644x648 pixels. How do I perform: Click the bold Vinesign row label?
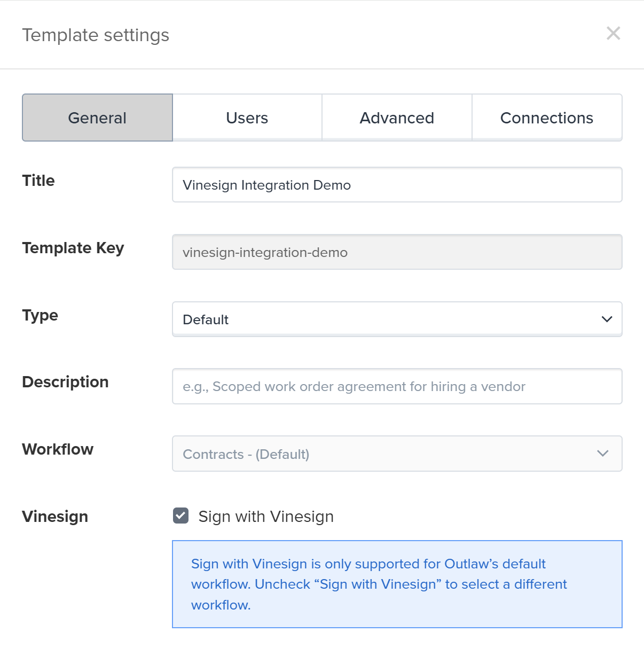click(x=55, y=517)
